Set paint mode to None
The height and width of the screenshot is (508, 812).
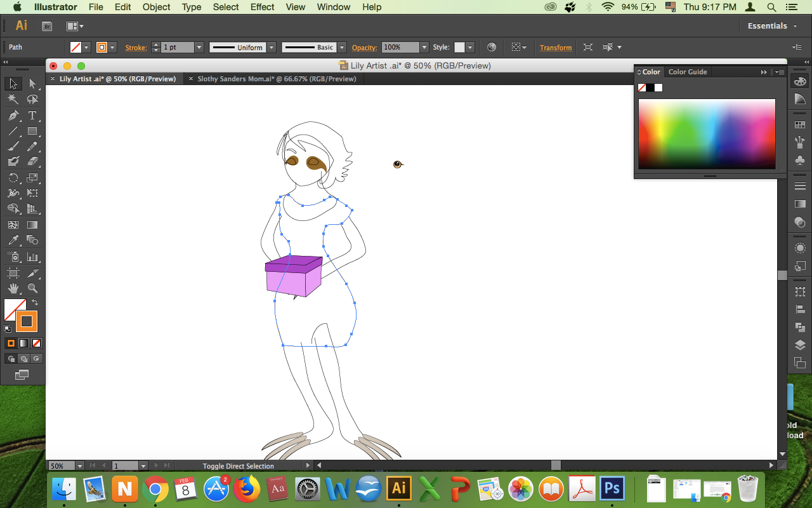(37, 343)
